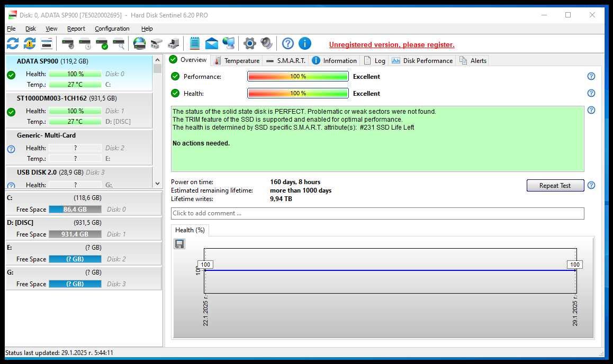Click the globe over disk toolbar icon
Screen dimensions: 613x364
pos(139,43)
